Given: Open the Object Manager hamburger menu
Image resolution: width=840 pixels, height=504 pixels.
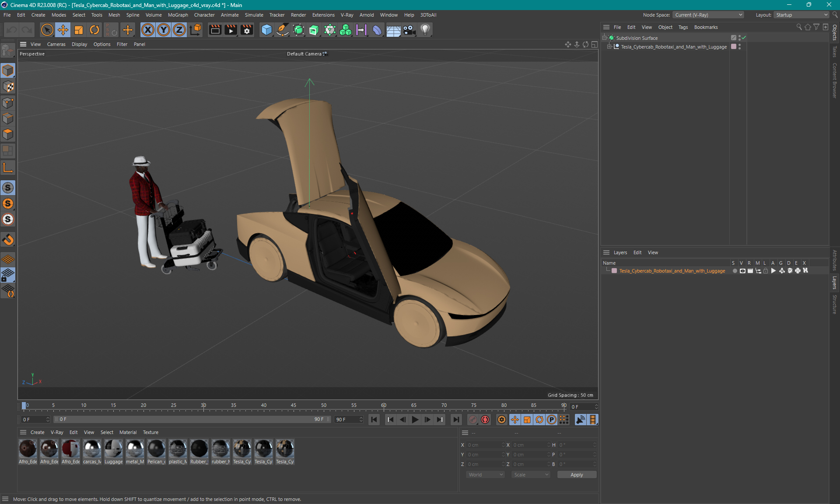Looking at the screenshot, I should click(606, 27).
